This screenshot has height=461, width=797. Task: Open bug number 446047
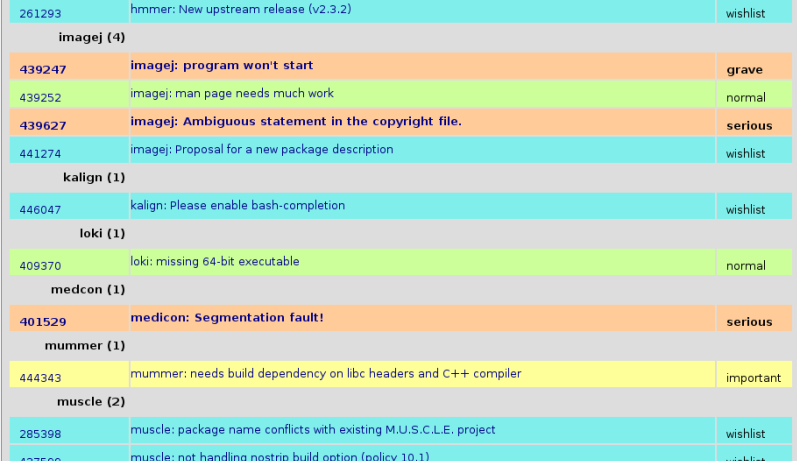40,210
